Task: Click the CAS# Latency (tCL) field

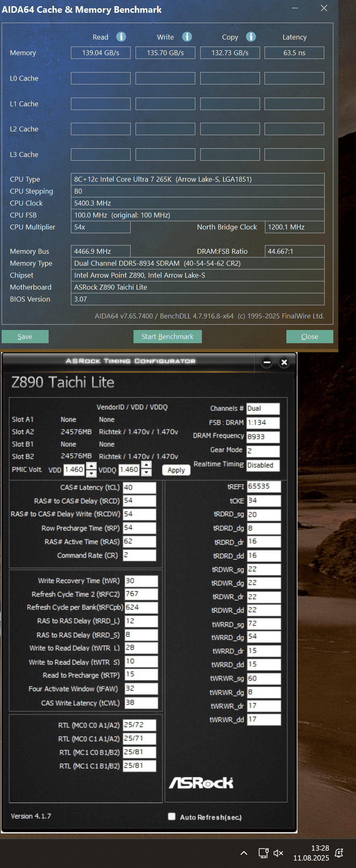Action: click(x=140, y=487)
